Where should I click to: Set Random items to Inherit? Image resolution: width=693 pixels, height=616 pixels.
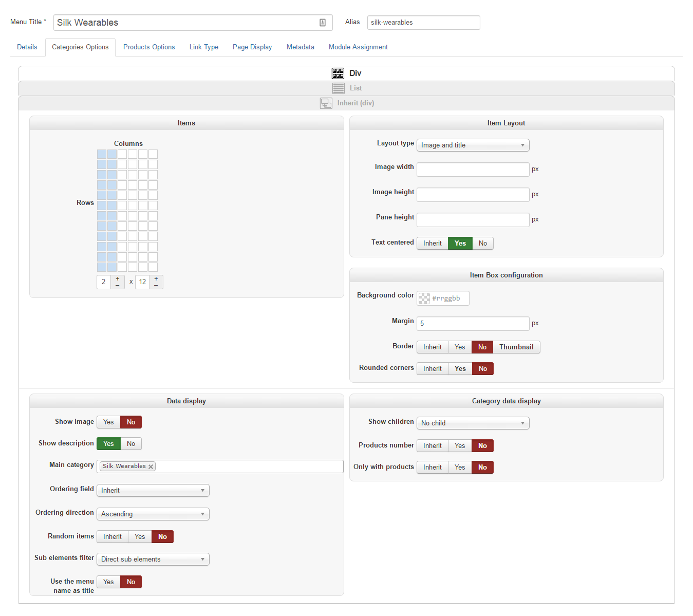(x=113, y=537)
